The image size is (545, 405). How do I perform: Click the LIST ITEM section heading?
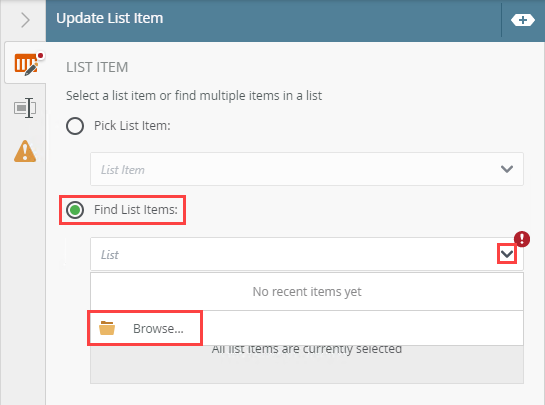click(97, 67)
